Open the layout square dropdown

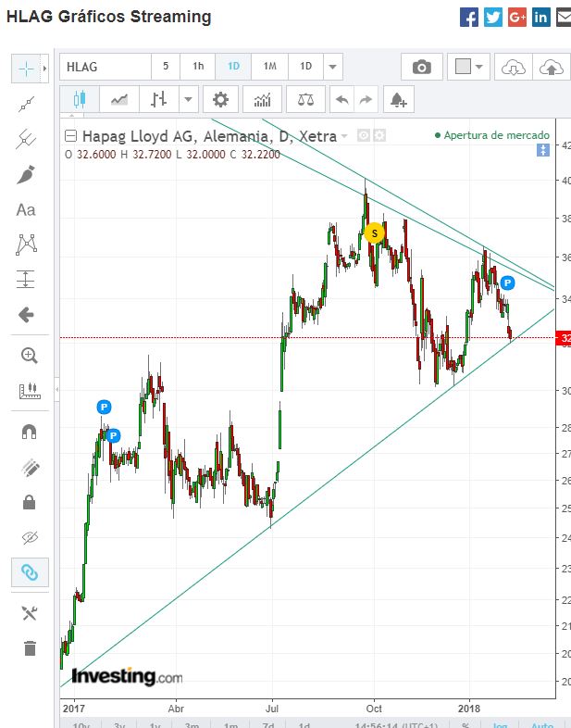click(x=468, y=67)
